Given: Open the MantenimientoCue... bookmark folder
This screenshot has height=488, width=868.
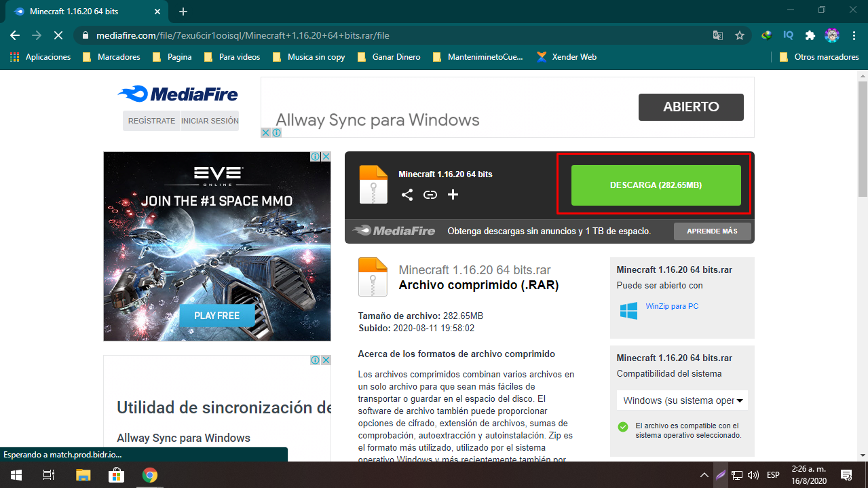Looking at the screenshot, I should [478, 57].
